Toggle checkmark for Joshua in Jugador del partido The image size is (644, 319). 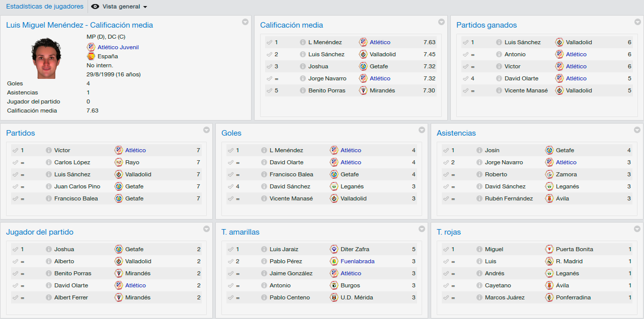click(15, 250)
